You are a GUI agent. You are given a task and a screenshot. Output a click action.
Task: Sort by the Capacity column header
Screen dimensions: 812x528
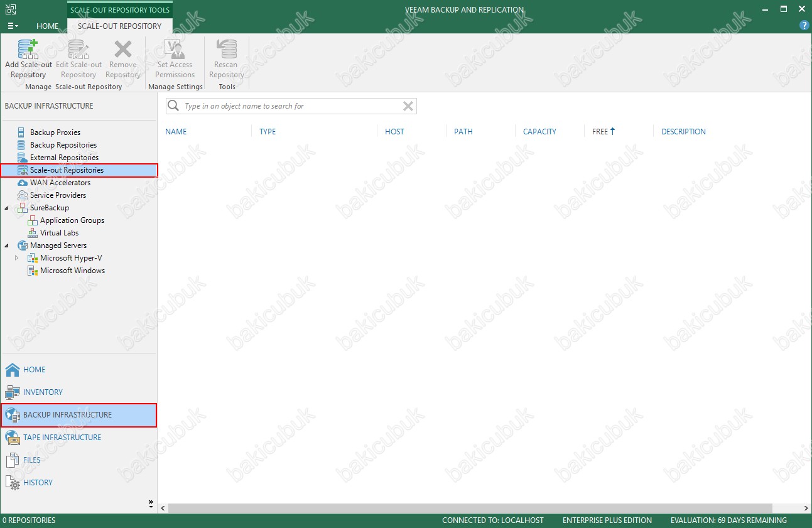pos(539,132)
